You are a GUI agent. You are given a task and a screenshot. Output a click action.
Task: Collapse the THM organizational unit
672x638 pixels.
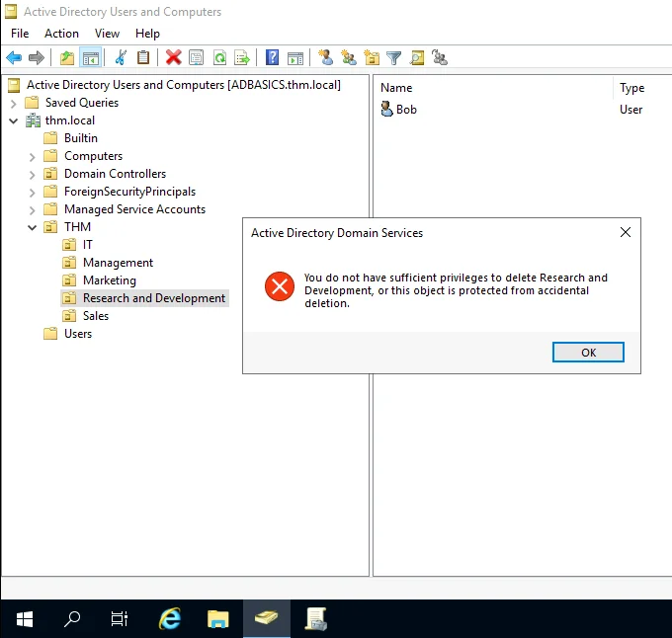tap(33, 227)
